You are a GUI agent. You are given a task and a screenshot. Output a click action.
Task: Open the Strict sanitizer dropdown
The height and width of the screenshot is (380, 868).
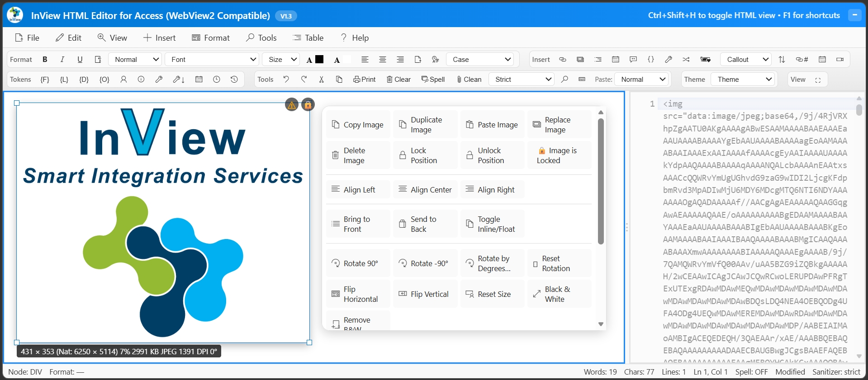point(522,80)
